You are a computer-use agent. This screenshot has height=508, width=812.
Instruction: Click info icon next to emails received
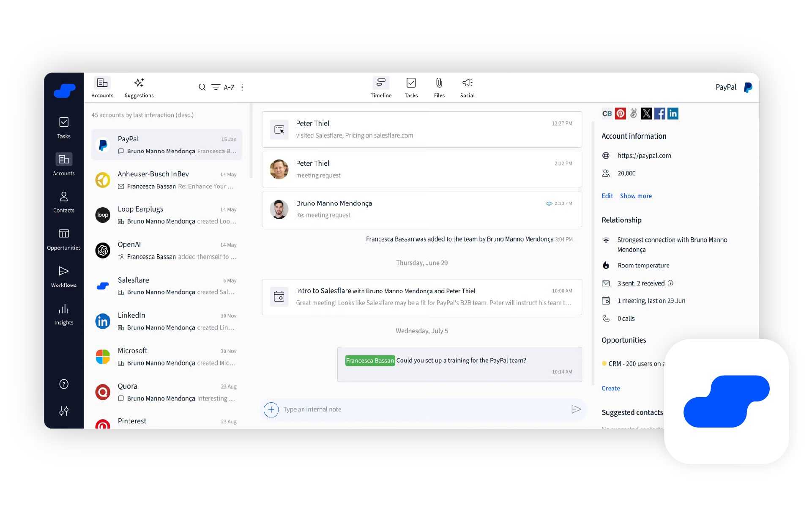click(670, 283)
